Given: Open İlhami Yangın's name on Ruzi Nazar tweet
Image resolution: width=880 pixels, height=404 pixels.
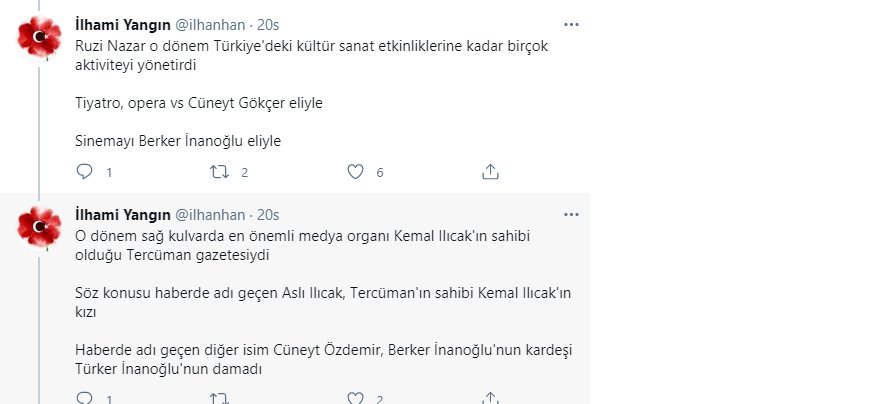Looking at the screenshot, I should 123,22.
